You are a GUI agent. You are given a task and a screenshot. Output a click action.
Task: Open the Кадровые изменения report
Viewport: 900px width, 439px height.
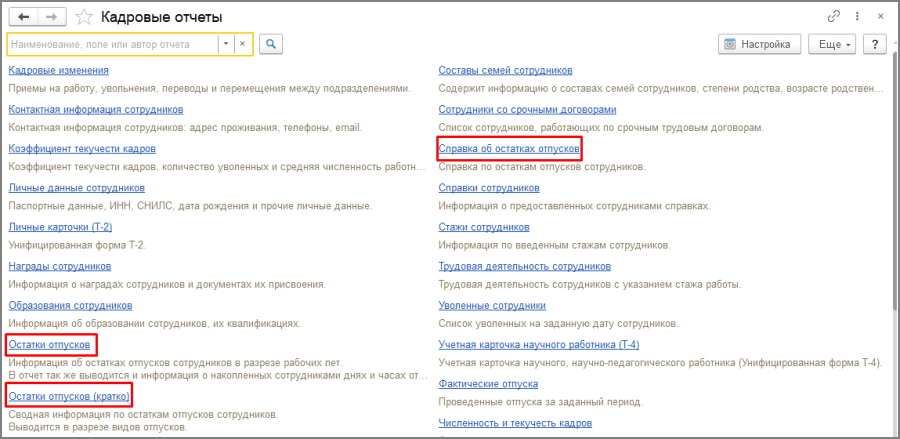(x=59, y=71)
